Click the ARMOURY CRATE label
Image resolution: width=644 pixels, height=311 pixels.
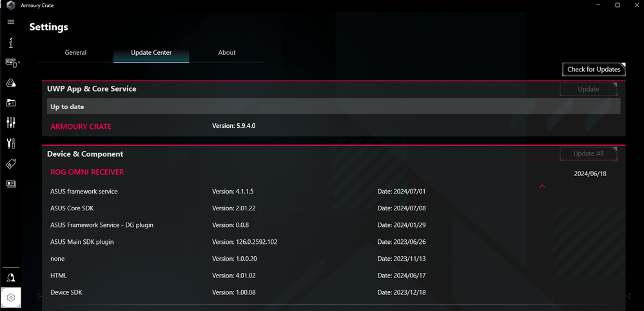point(81,126)
